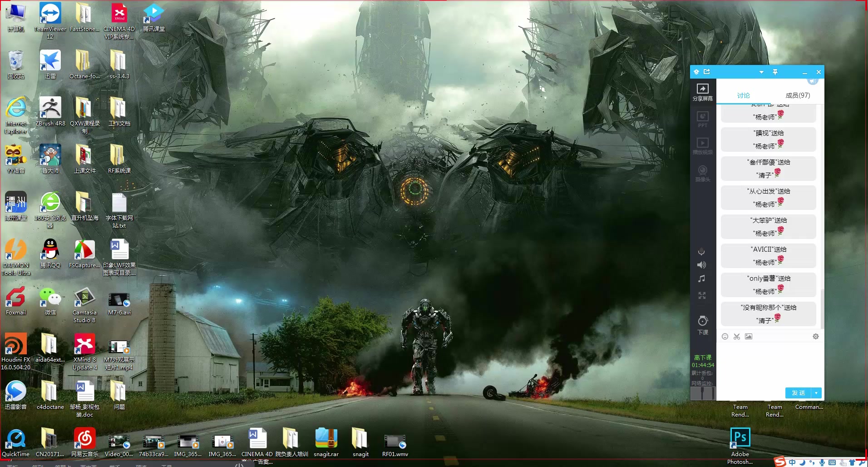Open chat settings gear icon
Viewport: 868px width, 467px height.
pyautogui.click(x=816, y=337)
